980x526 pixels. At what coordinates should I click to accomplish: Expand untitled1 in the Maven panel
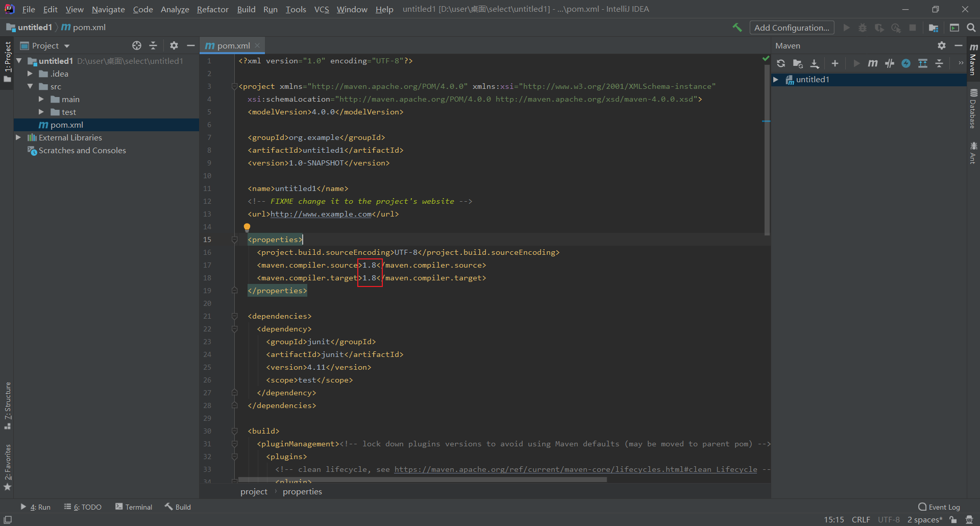(x=776, y=80)
